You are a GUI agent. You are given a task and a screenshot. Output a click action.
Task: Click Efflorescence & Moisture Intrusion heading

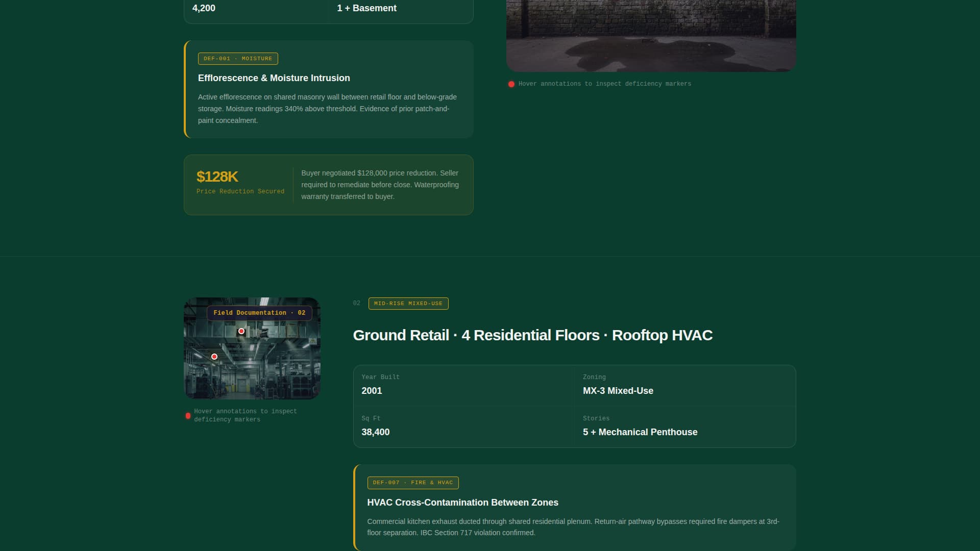274,78
